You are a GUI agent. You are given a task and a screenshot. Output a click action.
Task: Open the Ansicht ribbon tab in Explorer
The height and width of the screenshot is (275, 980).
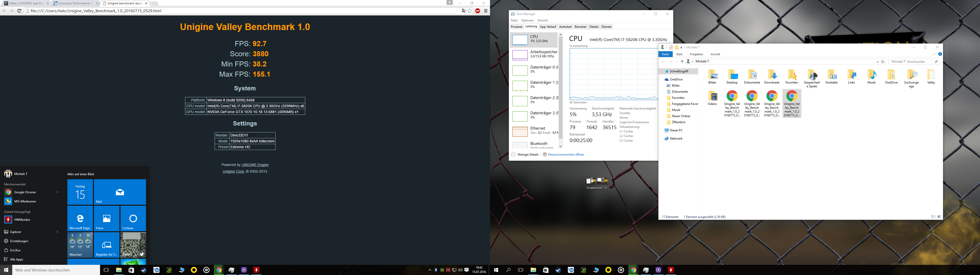pos(715,54)
